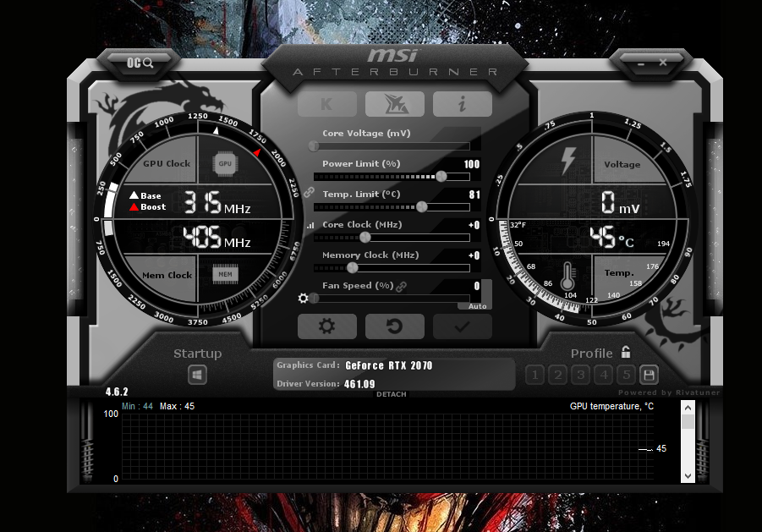Minimize the Afterburner window
Viewport: 762px width, 532px height.
point(641,64)
